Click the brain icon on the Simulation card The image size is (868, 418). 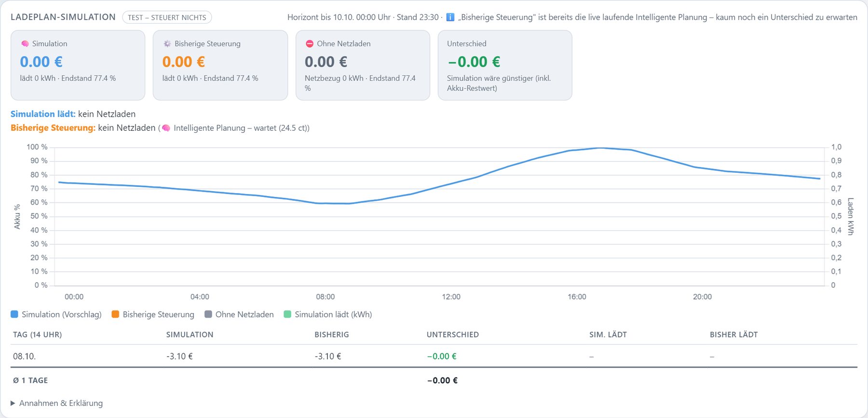pyautogui.click(x=25, y=44)
